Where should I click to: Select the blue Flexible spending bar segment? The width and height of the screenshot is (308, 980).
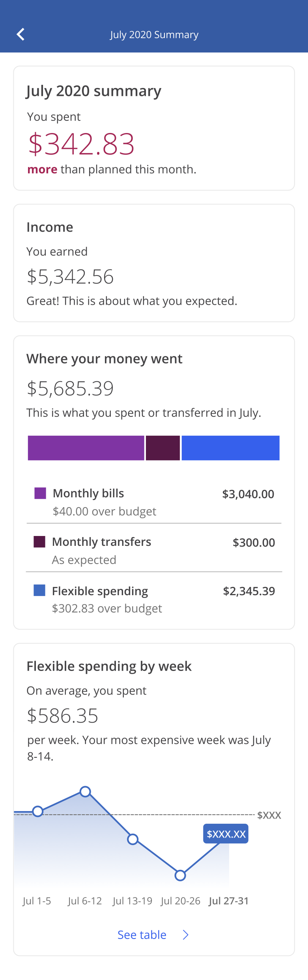coord(231,448)
